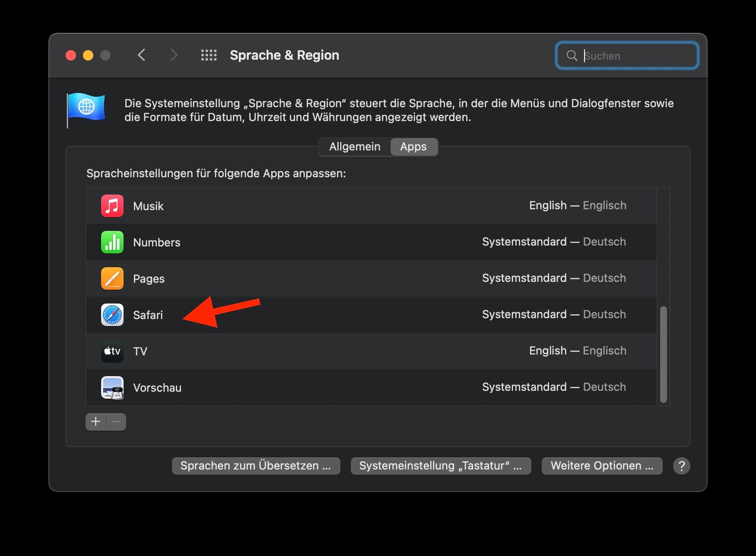Viewport: 756px width, 556px height.
Task: Select the Apps tab
Action: [x=413, y=147]
